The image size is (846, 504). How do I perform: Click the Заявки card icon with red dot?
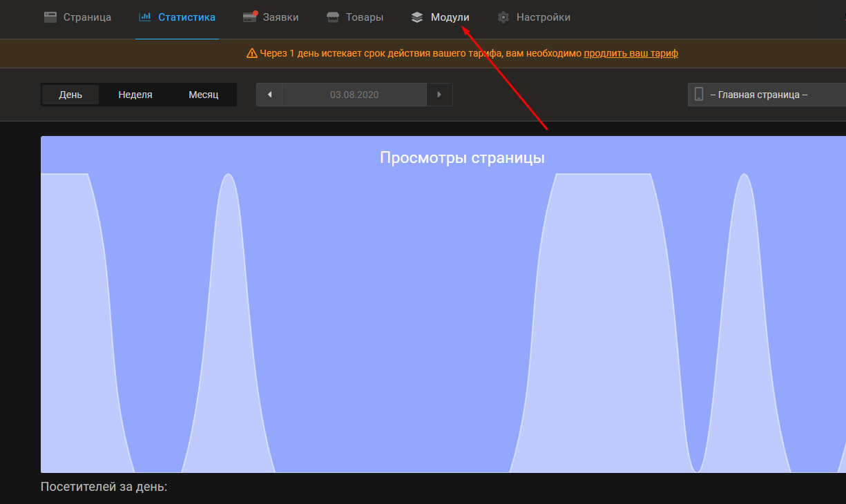coord(250,17)
